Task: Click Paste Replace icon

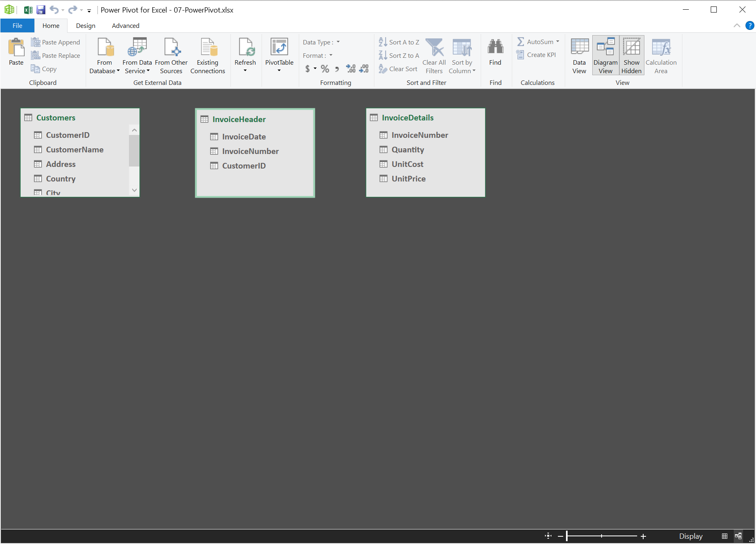Action: [36, 55]
